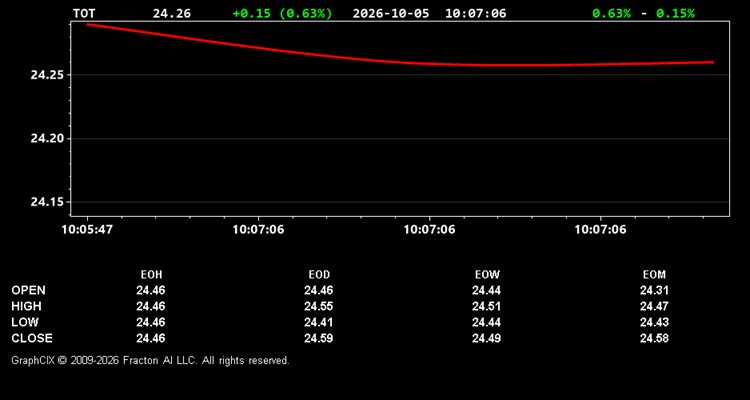Click the TOT ticker symbol
This screenshot has height=400, width=750.
tap(84, 13)
